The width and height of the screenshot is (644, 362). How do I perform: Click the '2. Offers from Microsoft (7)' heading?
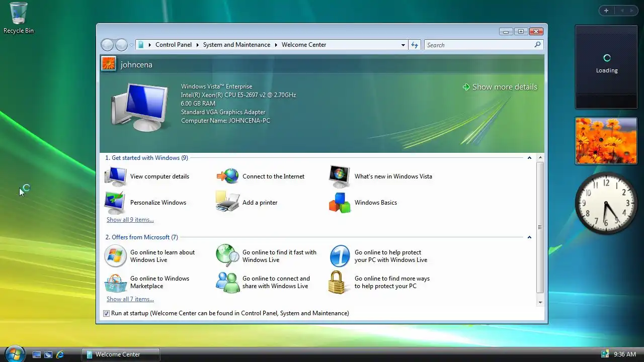click(141, 237)
